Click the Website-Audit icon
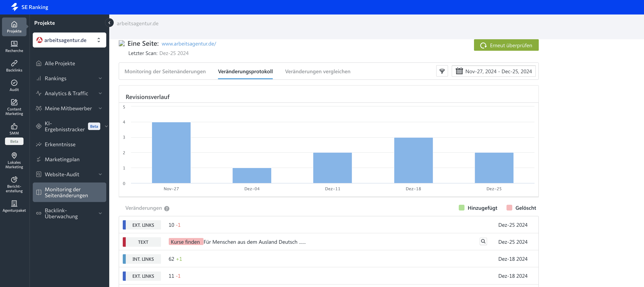Image resolution: width=644 pixels, height=287 pixels. tap(39, 174)
